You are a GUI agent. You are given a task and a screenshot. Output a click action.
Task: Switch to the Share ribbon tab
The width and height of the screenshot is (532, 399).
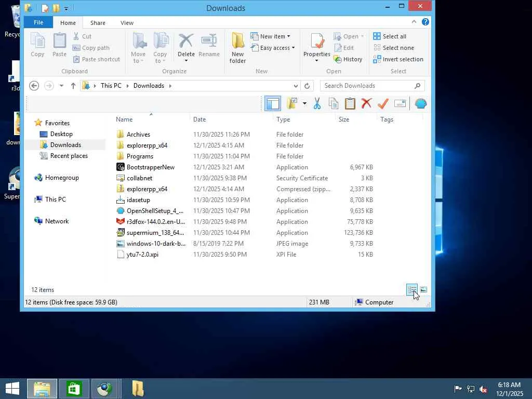click(x=98, y=23)
